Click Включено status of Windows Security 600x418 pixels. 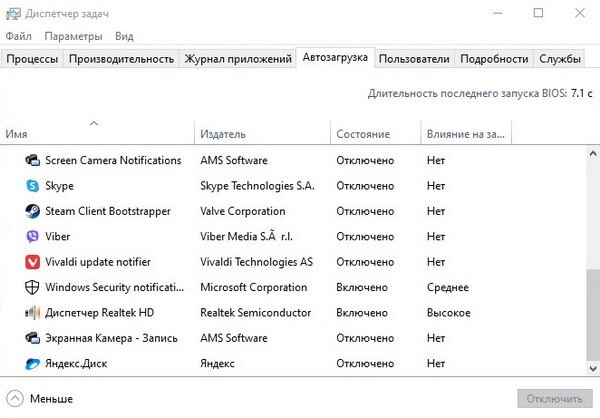pos(362,287)
